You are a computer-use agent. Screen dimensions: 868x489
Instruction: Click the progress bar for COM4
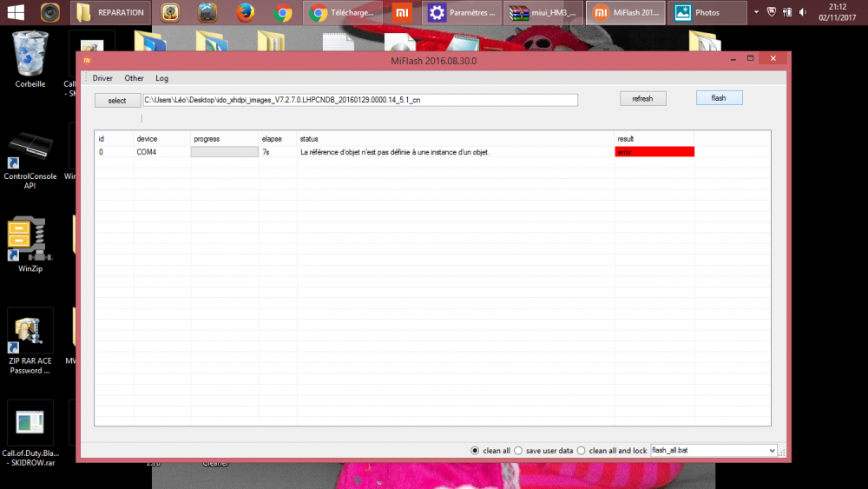[224, 152]
